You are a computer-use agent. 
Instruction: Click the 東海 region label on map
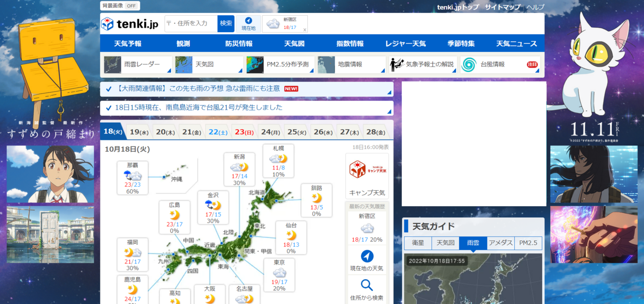[x=223, y=267]
